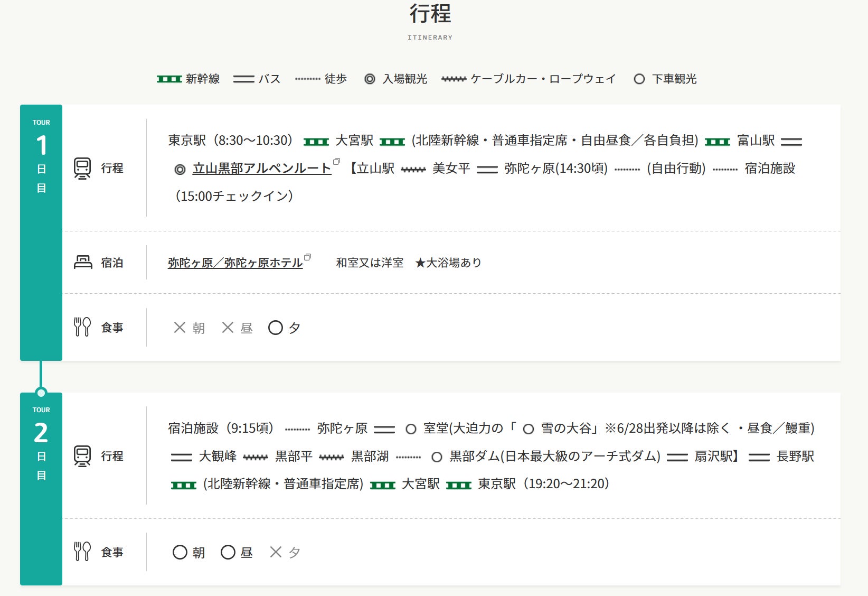Click the 入場観光 double-circle legend icon

tap(370, 79)
